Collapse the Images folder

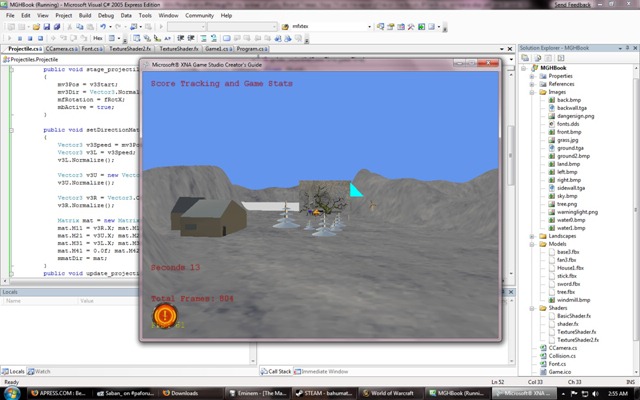point(532,92)
